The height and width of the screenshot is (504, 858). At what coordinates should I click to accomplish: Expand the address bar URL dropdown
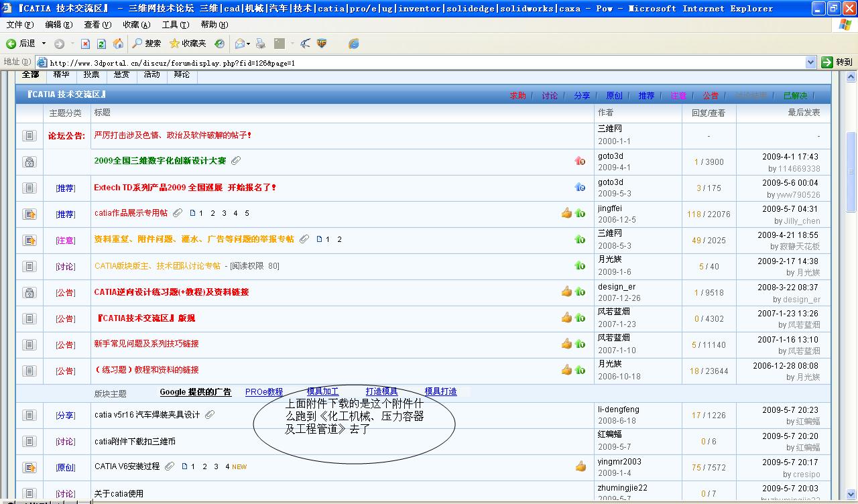810,62
